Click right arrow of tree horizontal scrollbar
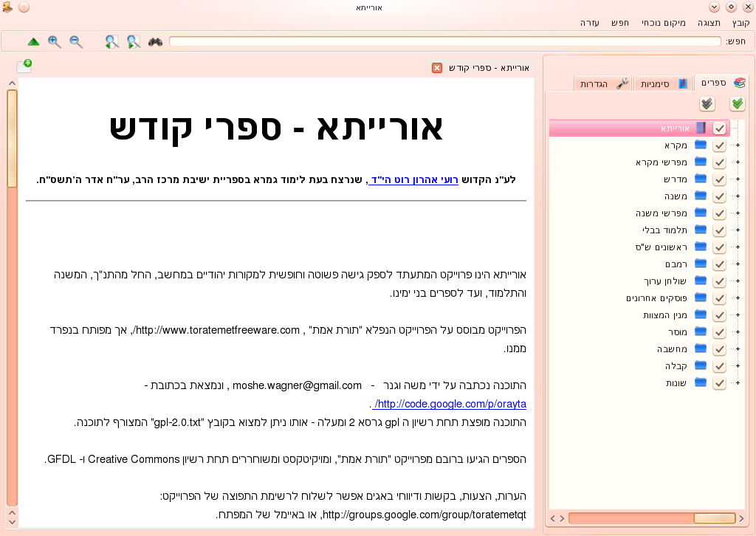This screenshot has height=536, width=756. tap(741, 518)
